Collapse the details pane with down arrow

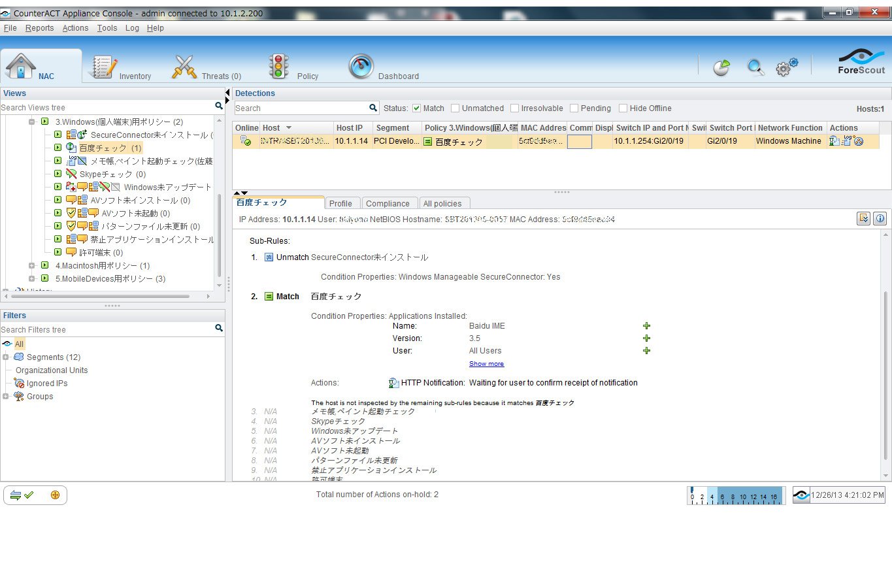click(244, 193)
